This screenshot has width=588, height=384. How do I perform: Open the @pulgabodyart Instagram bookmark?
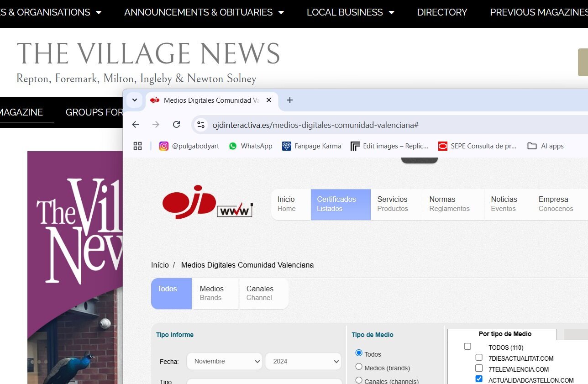(x=189, y=146)
